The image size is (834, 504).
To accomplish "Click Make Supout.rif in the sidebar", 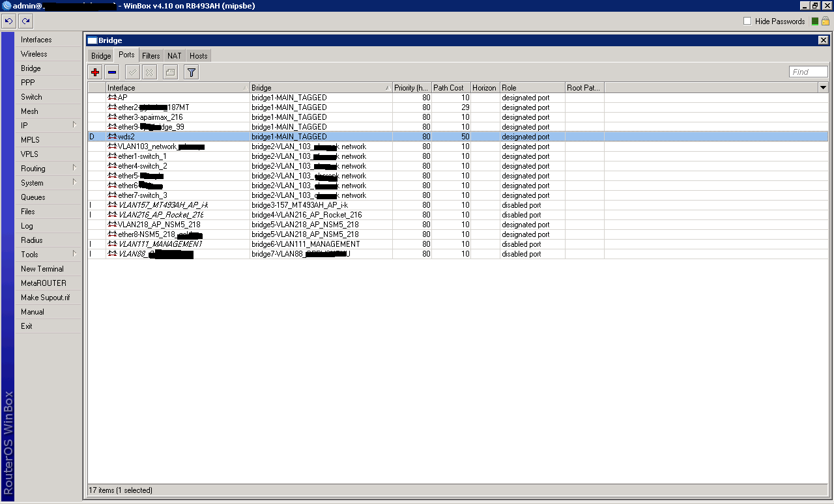I will click(x=49, y=298).
